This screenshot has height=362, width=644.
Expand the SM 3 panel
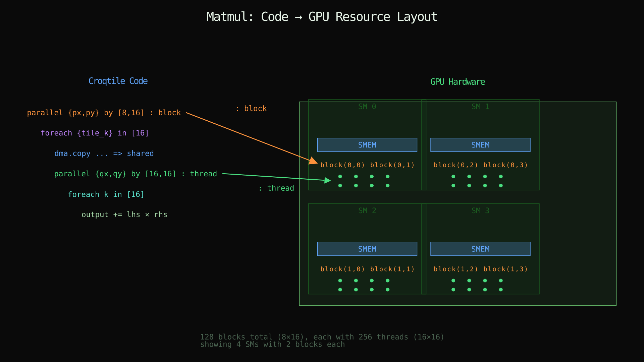click(x=480, y=210)
